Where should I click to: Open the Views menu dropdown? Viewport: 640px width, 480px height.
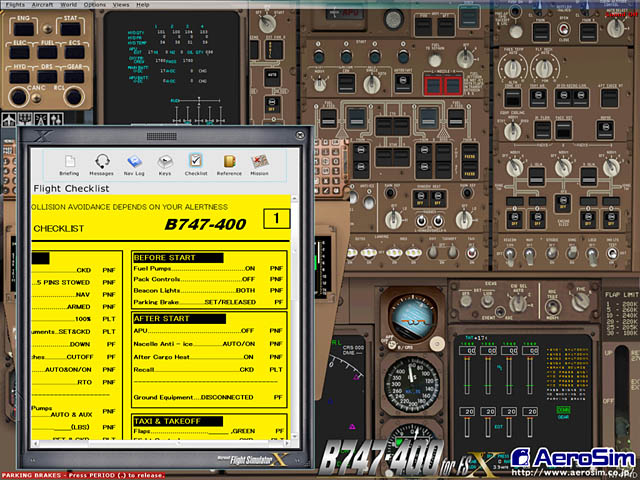point(120,4)
